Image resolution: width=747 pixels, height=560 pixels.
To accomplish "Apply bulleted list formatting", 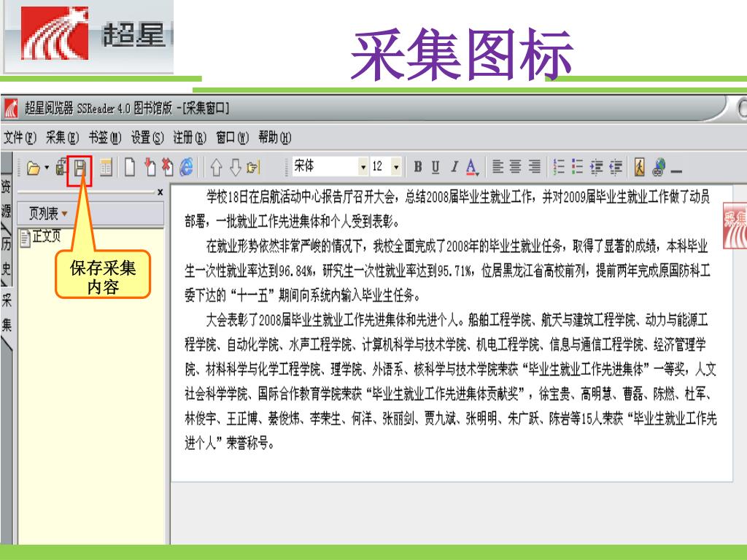I will tap(578, 167).
